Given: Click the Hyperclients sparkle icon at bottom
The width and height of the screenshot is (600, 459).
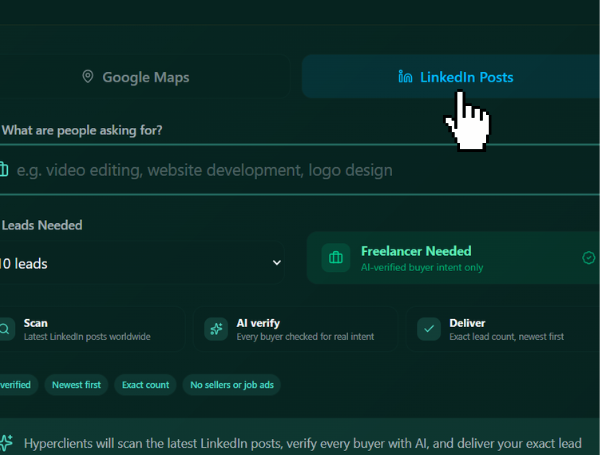Looking at the screenshot, I should (7, 443).
